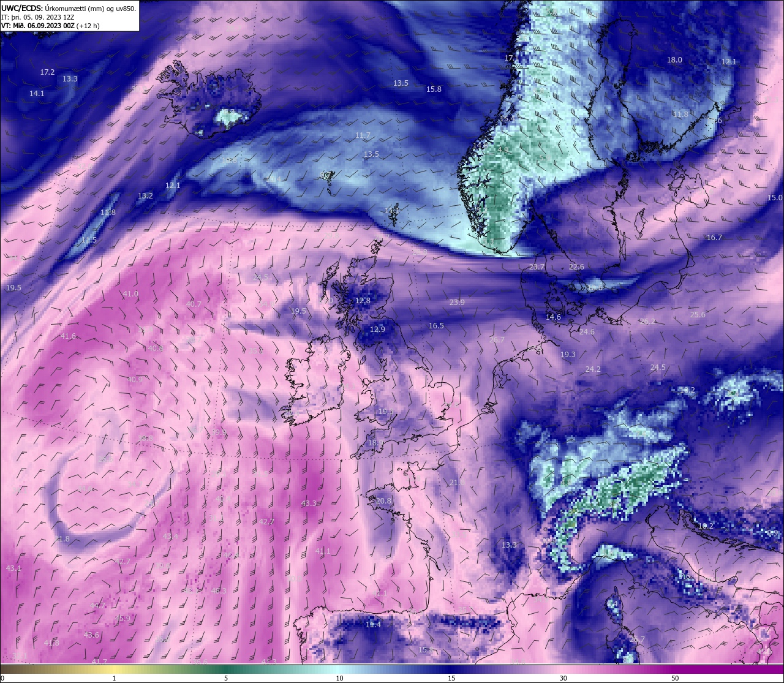
Task: Click the legend tick label '50'
Action: (675, 678)
